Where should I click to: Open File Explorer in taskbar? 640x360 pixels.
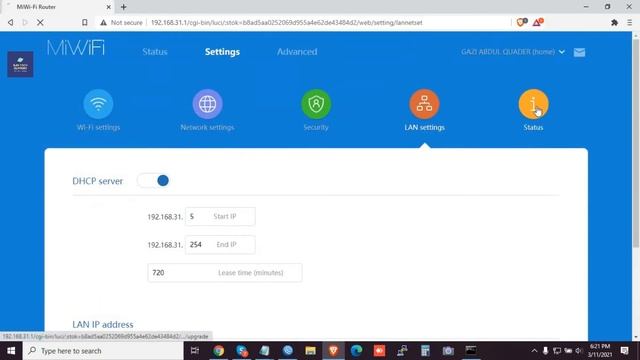[x=311, y=351]
